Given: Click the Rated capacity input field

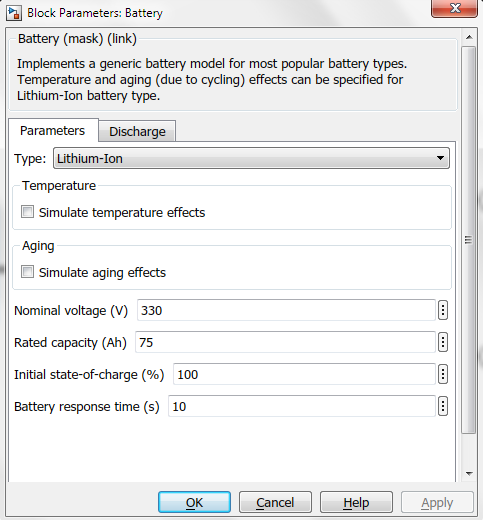Looking at the screenshot, I should [x=285, y=342].
